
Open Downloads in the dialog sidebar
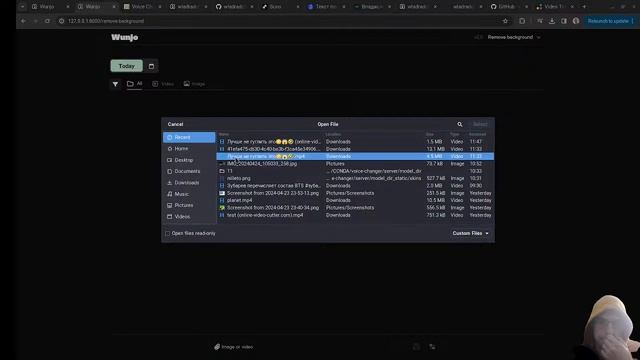pyautogui.click(x=189, y=182)
